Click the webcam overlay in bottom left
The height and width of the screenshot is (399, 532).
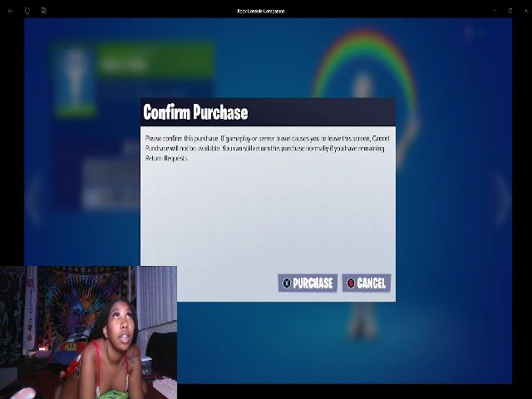tap(88, 332)
